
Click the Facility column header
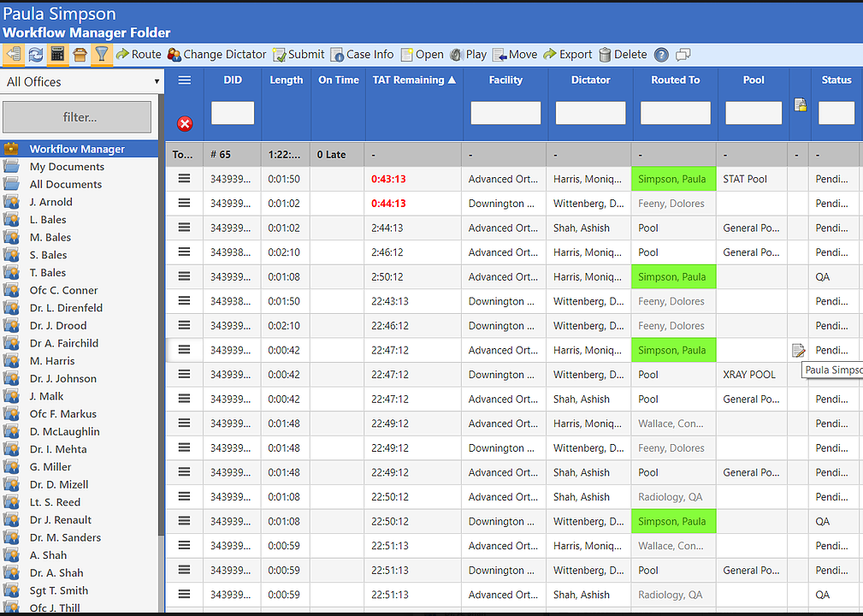(505, 80)
